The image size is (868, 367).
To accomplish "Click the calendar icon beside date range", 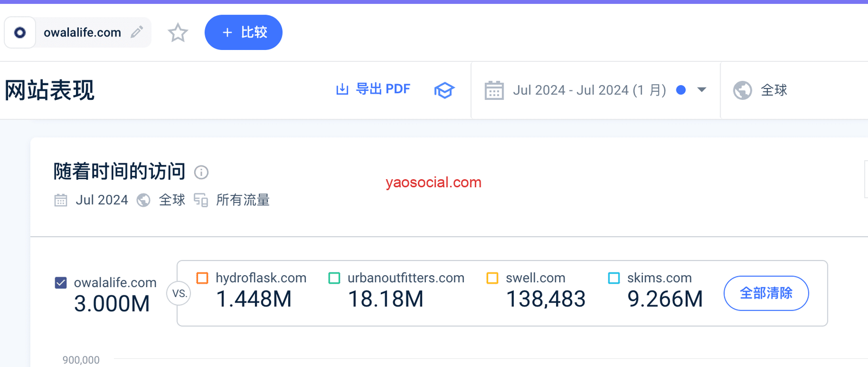I will pos(494,90).
